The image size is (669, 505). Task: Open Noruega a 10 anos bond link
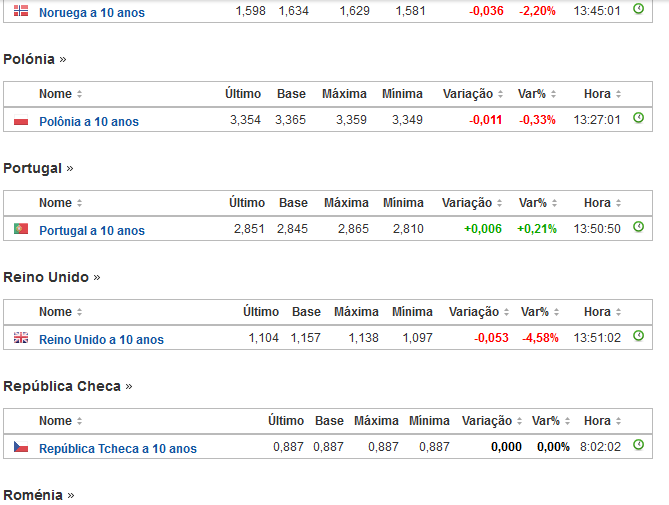pyautogui.click(x=91, y=13)
